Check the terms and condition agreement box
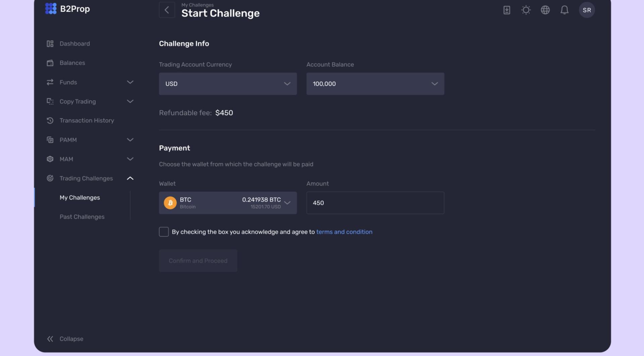 point(164,232)
